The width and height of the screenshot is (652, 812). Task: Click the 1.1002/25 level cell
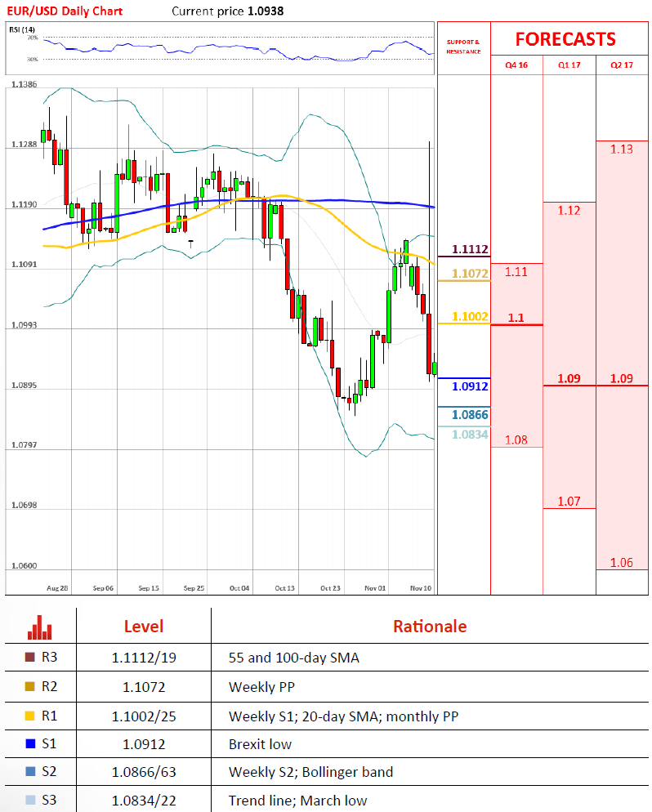[x=144, y=716]
